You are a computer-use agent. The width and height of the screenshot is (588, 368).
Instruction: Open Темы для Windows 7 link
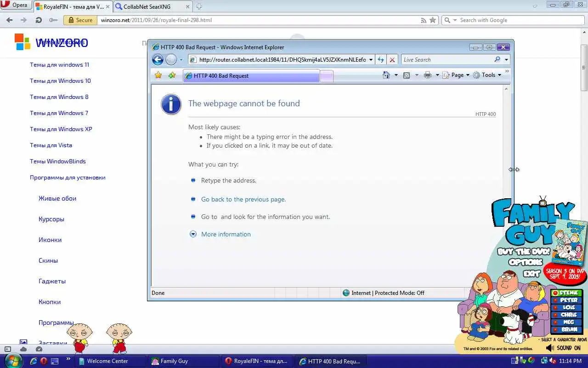(x=59, y=113)
